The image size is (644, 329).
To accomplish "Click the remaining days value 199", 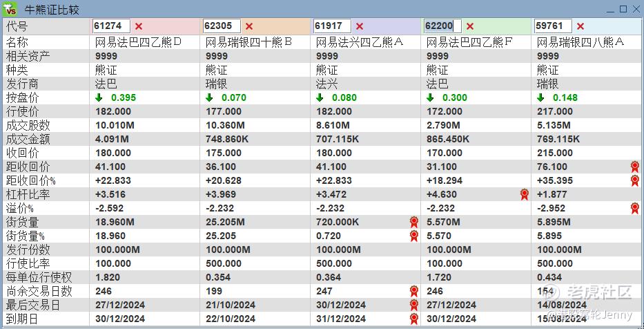I will (x=213, y=291).
